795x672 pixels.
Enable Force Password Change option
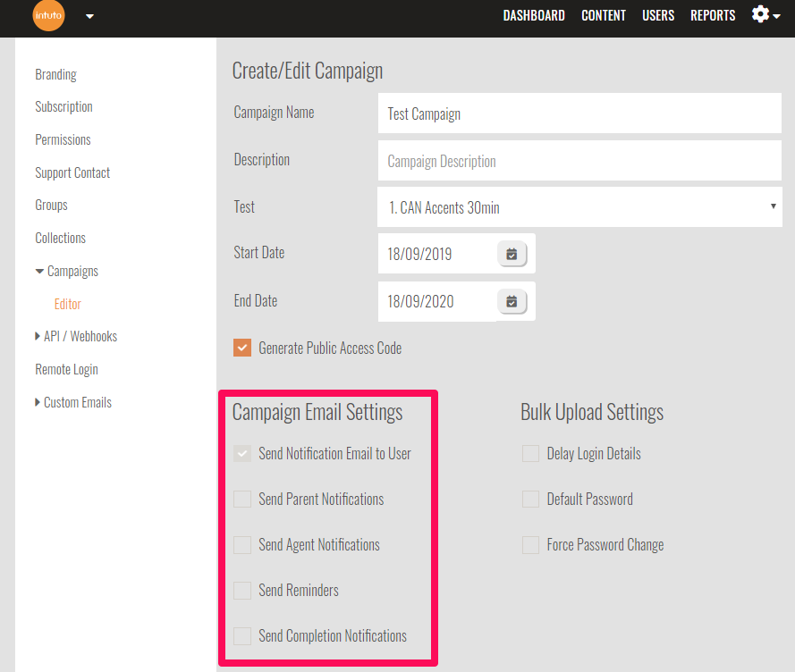point(531,545)
